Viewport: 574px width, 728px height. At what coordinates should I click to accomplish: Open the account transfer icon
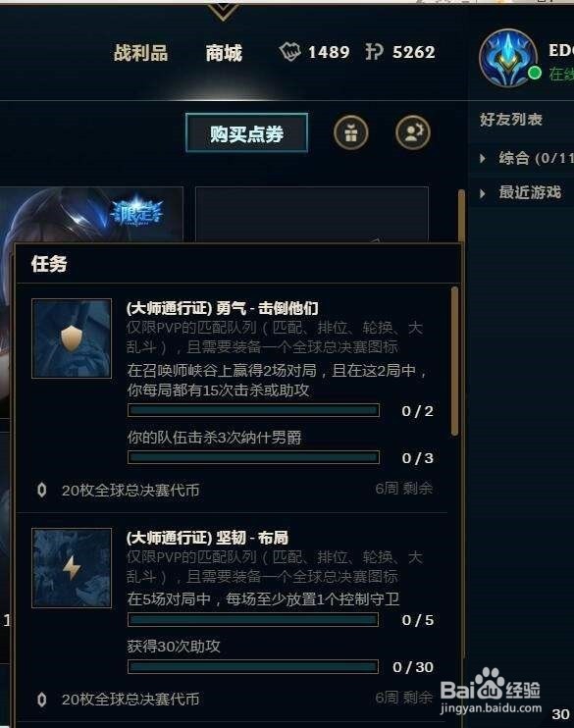413,132
